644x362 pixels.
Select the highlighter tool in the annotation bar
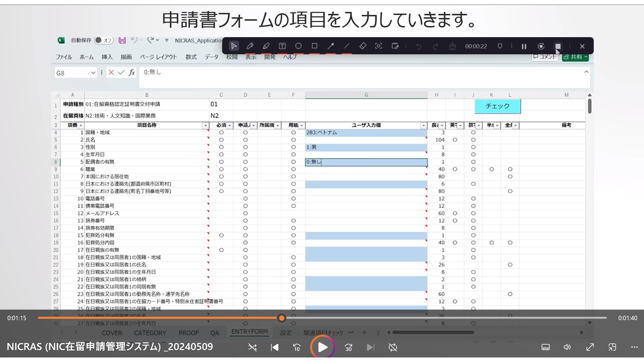(x=266, y=46)
